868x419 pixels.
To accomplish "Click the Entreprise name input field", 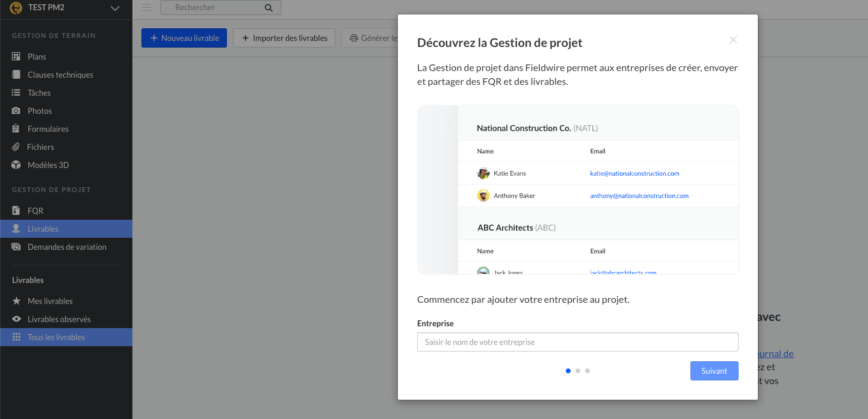I will [578, 342].
